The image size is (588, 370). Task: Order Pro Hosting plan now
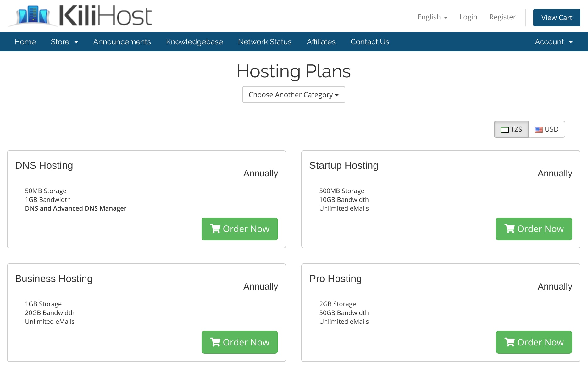[534, 342]
